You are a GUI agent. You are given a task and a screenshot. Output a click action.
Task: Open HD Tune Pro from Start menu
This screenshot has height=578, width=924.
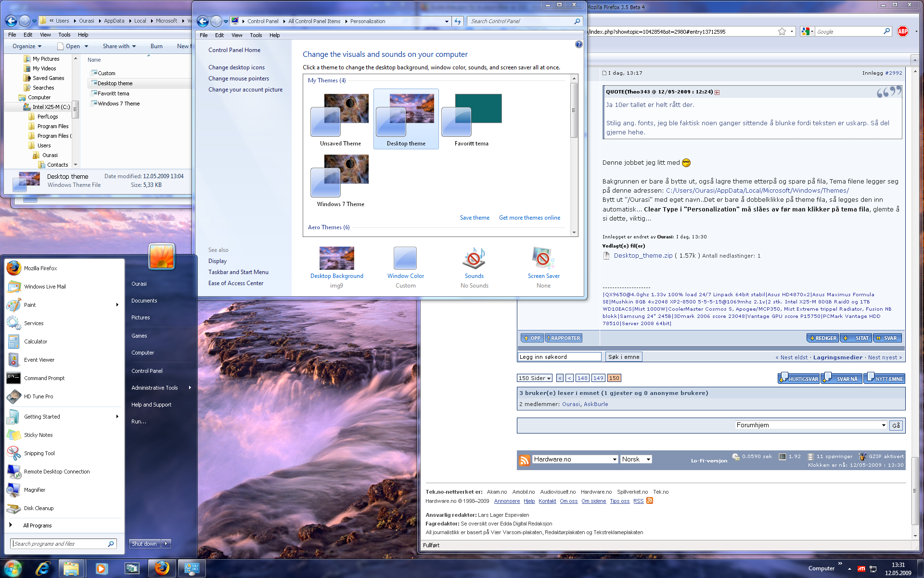38,396
